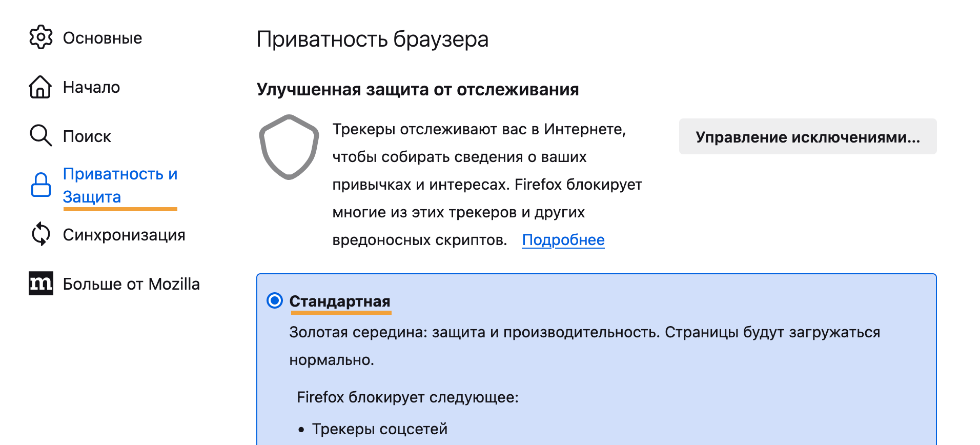Go to the Начало settings section
Image resolution: width=980 pixels, height=445 pixels.
[x=91, y=87]
